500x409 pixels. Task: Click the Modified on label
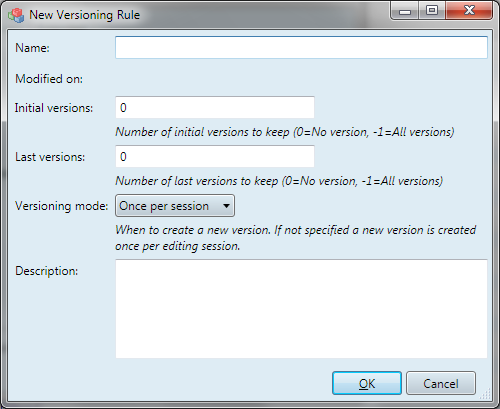click(49, 79)
